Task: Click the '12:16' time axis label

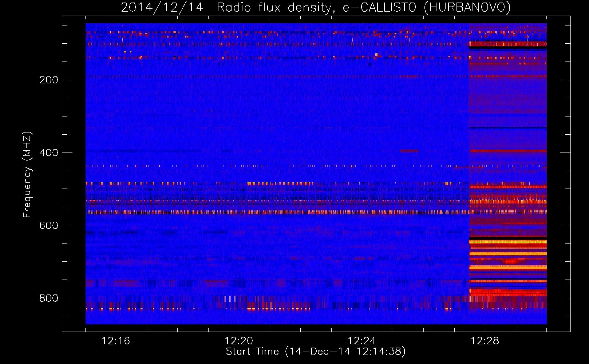Action: [x=116, y=341]
